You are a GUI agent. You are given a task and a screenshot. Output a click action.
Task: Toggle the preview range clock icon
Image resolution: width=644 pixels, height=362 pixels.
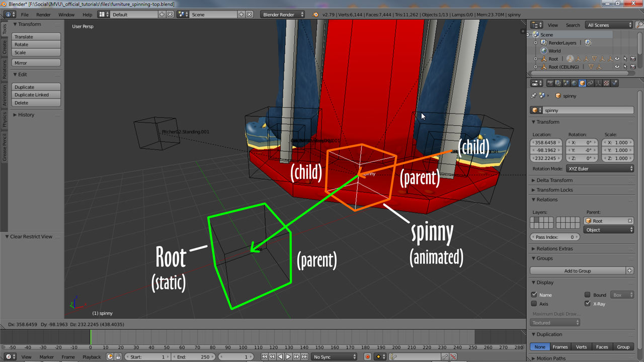[x=110, y=356]
